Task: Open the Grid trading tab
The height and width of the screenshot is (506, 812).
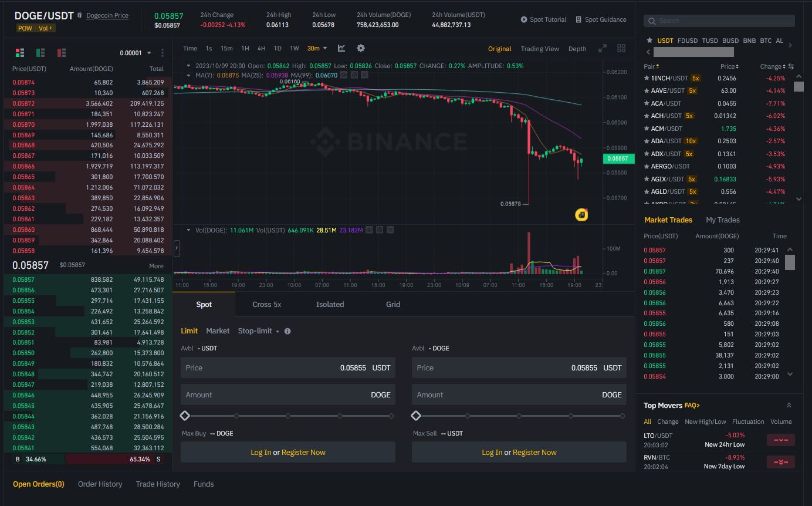Action: point(393,304)
